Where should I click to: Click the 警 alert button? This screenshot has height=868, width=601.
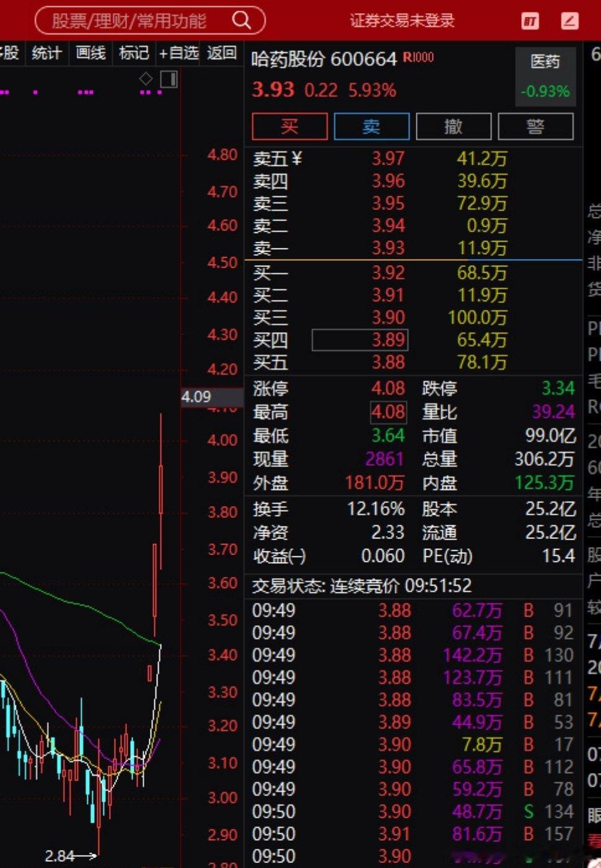pos(535,126)
